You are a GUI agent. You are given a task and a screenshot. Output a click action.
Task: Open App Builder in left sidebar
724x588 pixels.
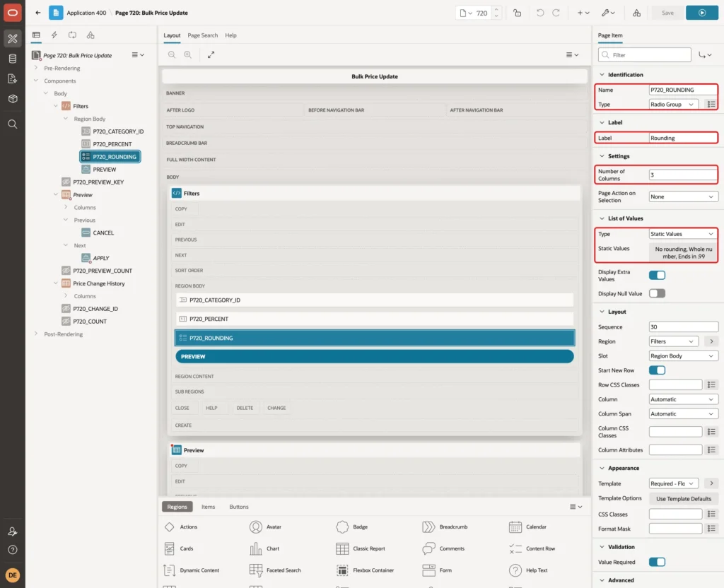pos(13,38)
